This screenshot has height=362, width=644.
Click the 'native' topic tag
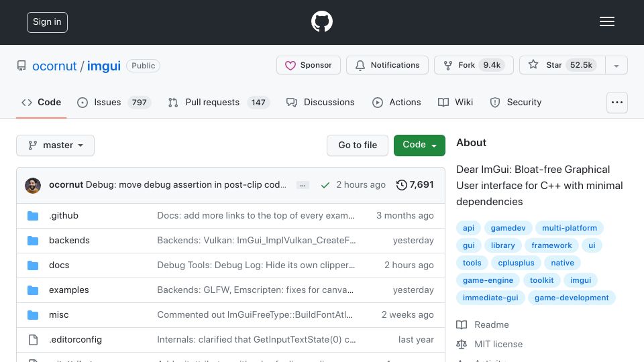tap(563, 263)
